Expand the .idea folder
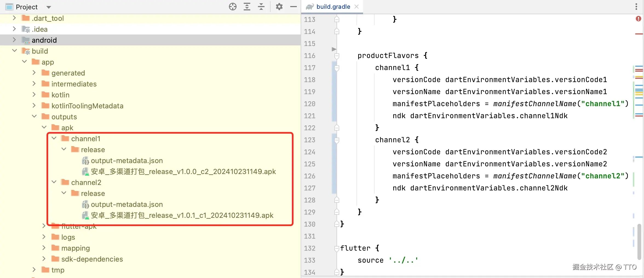Image resolution: width=644 pixels, height=278 pixels. [x=15, y=29]
